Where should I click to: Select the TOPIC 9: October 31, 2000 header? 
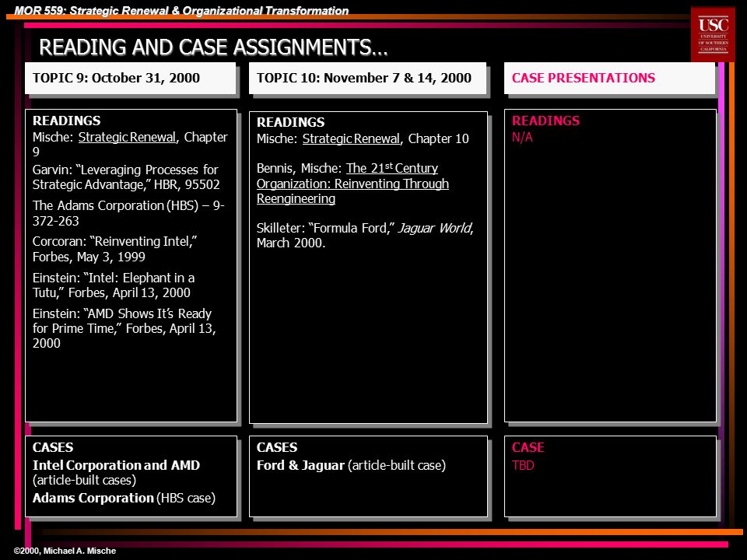[x=131, y=78]
